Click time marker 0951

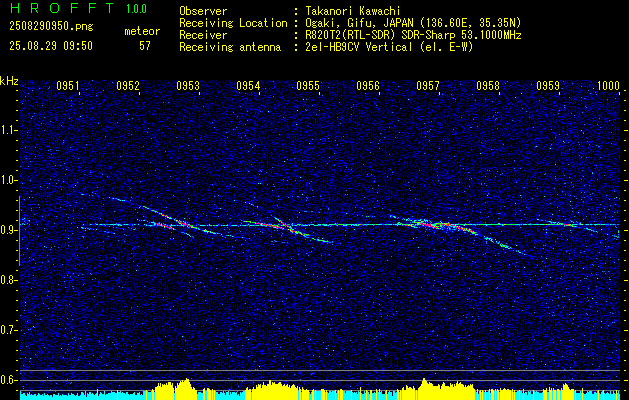[67, 86]
